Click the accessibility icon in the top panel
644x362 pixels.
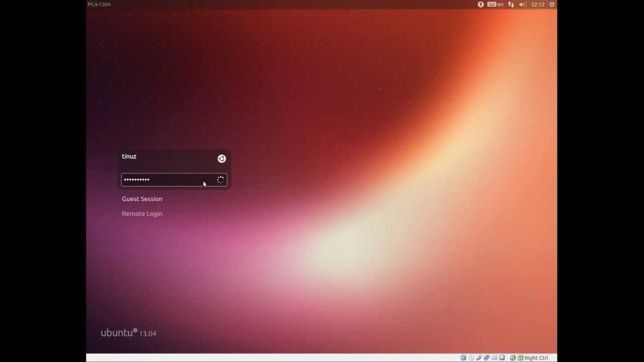(x=480, y=4)
